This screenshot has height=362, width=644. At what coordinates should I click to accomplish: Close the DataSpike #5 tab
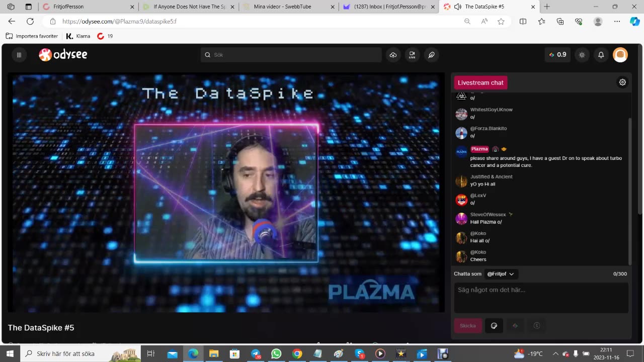(x=532, y=7)
